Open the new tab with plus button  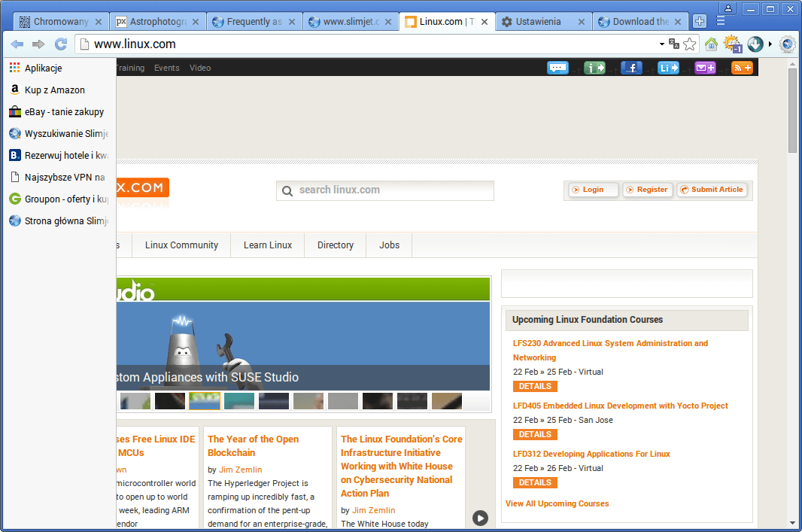(x=699, y=21)
